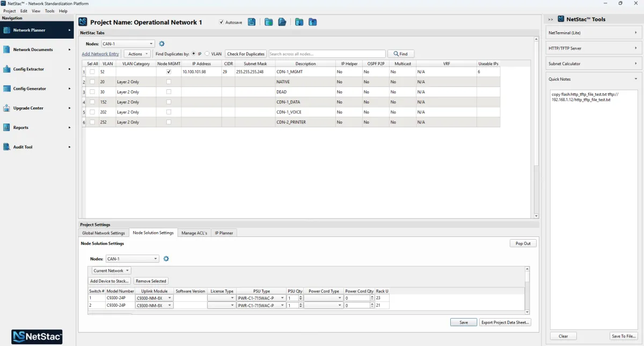
Task: Click gear icon next to top Nodes dropdown
Action: (162, 44)
